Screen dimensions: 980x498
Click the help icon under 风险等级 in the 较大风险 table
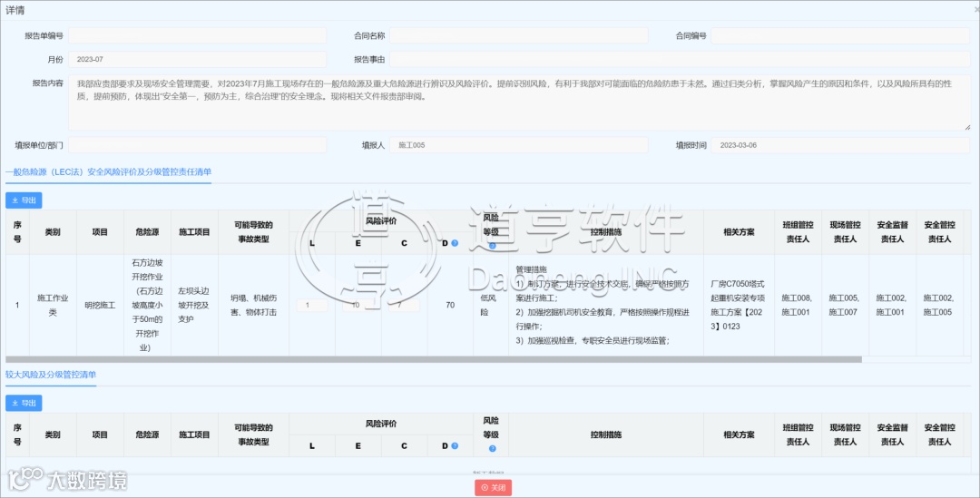tap(492, 449)
